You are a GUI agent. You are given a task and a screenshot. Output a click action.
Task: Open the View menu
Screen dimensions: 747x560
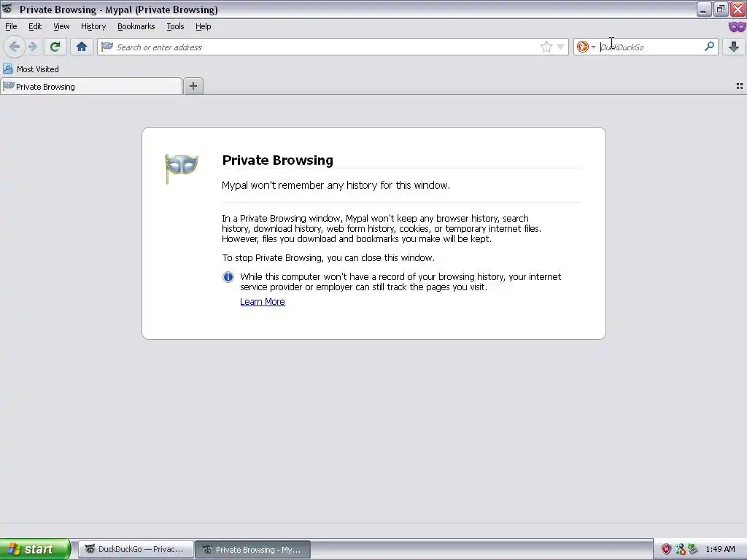pos(61,27)
